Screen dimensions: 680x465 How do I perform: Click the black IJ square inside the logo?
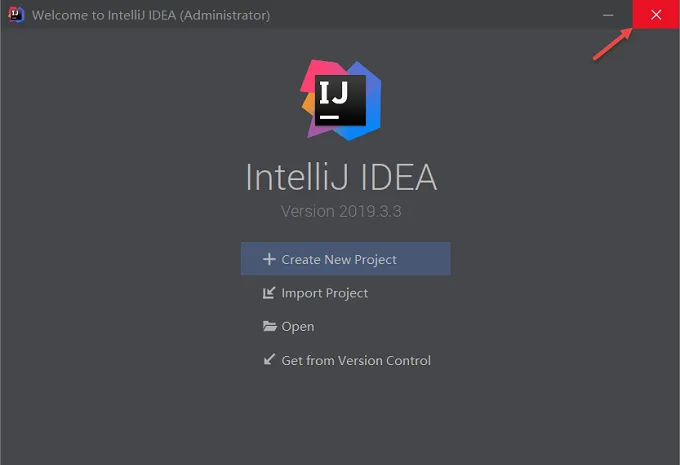(340, 100)
